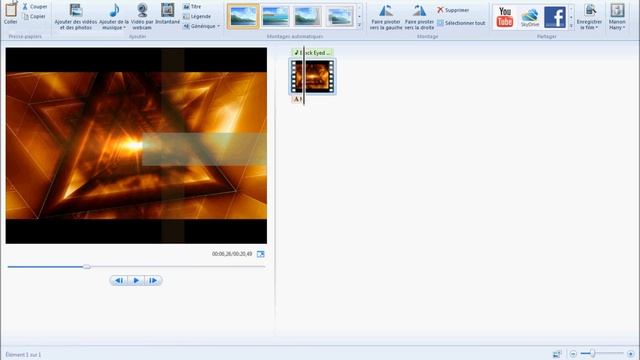Start Vidéo par webcam capture

pyautogui.click(x=142, y=16)
